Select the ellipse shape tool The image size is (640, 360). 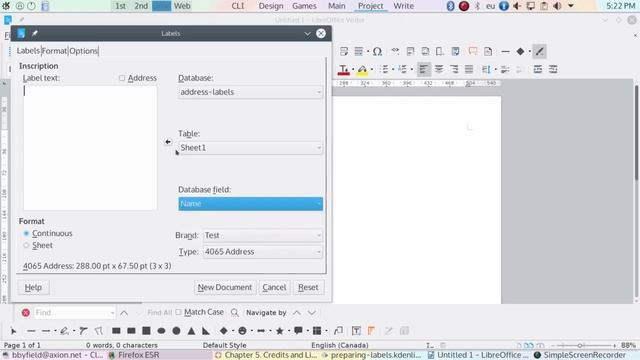[161, 331]
